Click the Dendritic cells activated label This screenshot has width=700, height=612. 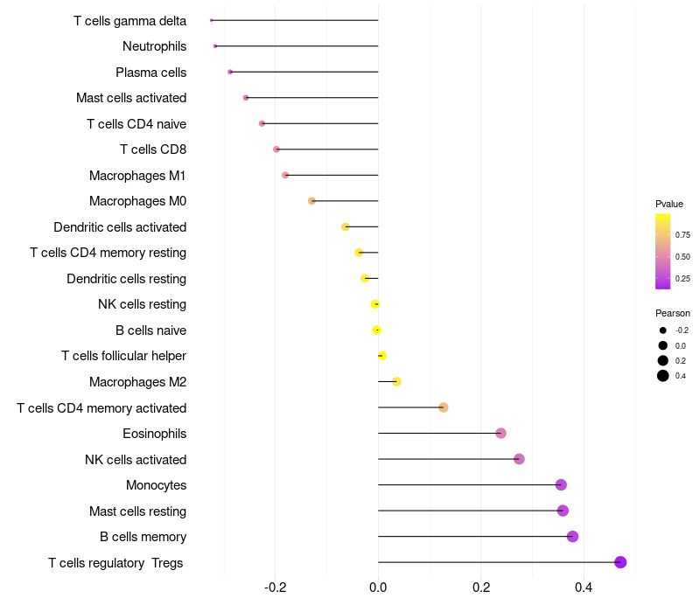120,227
